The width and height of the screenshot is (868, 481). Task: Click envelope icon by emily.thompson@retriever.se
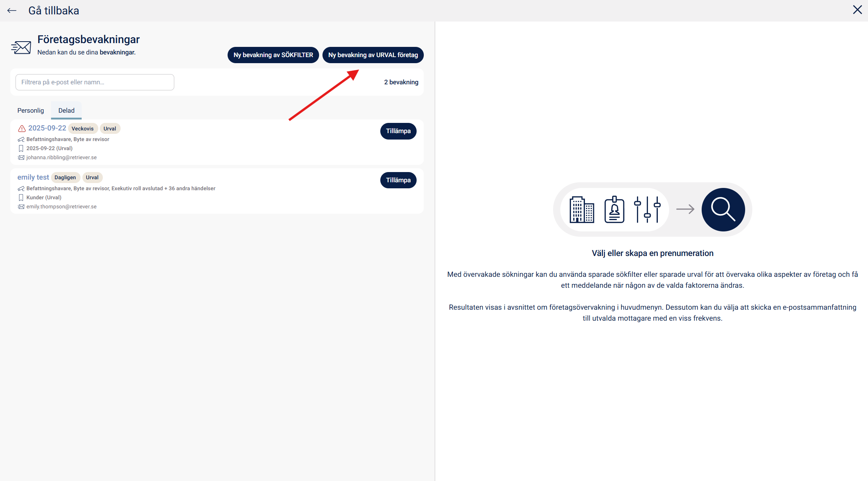(x=21, y=206)
